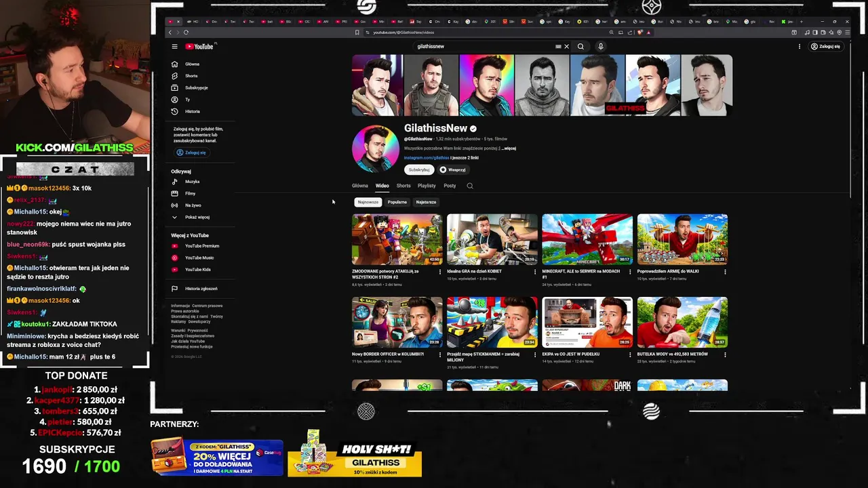Switch to the Shorts channel tab
The width and height of the screenshot is (868, 488).
click(x=403, y=186)
